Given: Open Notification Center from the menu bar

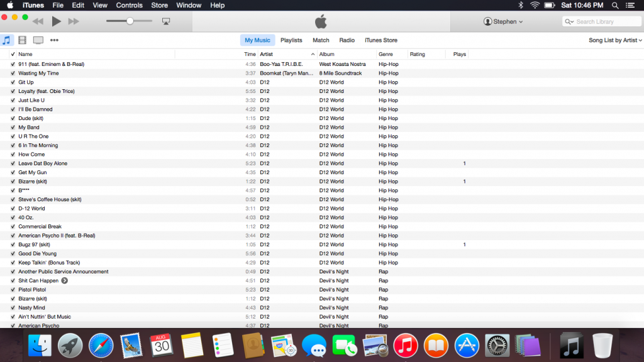Looking at the screenshot, I should click(x=630, y=5).
